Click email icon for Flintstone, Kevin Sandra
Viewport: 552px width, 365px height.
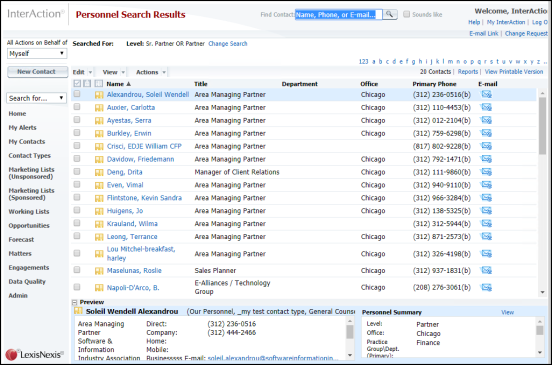pyautogui.click(x=487, y=198)
